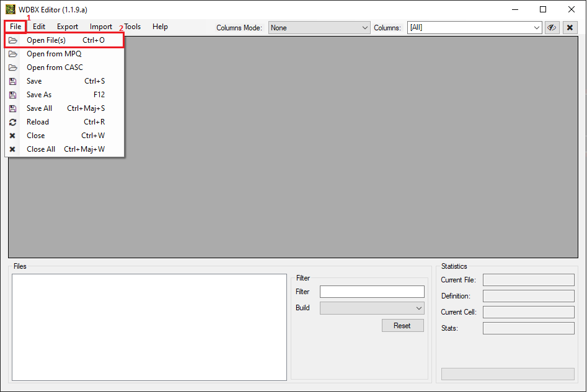Viewport: 587px width, 392px height.
Task: Open the File menu
Action: [15, 27]
